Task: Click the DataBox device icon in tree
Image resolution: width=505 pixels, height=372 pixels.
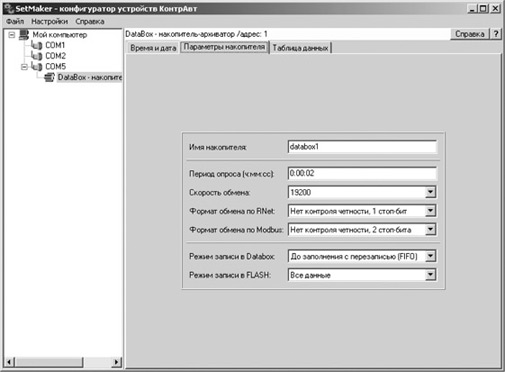Action: coord(49,77)
